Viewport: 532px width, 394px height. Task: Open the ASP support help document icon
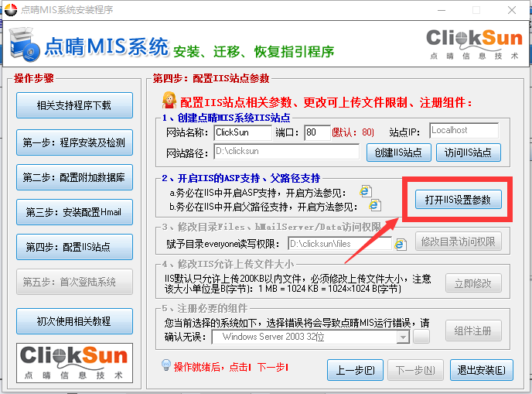(366, 191)
